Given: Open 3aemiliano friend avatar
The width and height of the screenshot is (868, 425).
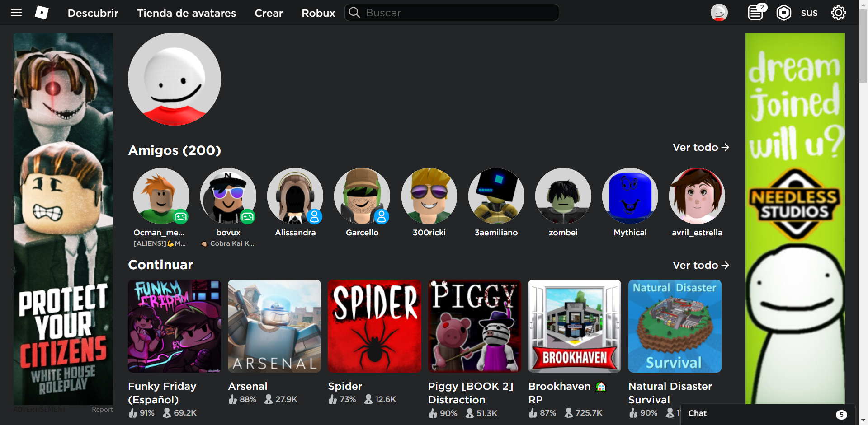Looking at the screenshot, I should [x=496, y=196].
